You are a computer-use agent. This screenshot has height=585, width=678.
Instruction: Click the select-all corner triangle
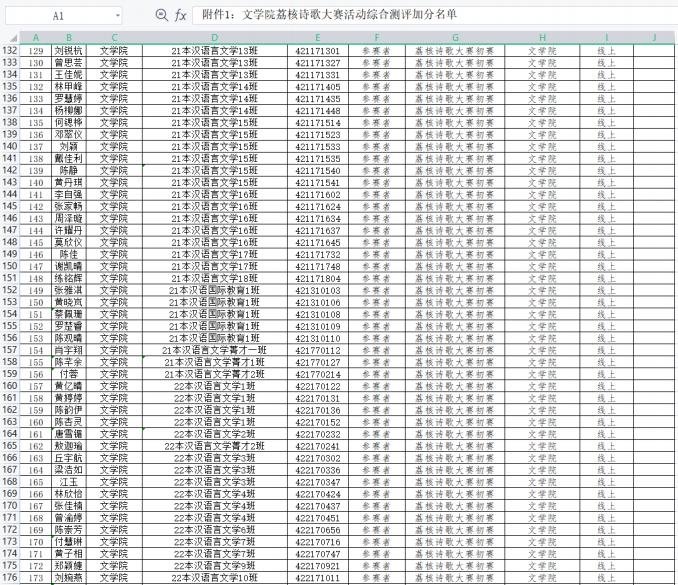(13, 38)
